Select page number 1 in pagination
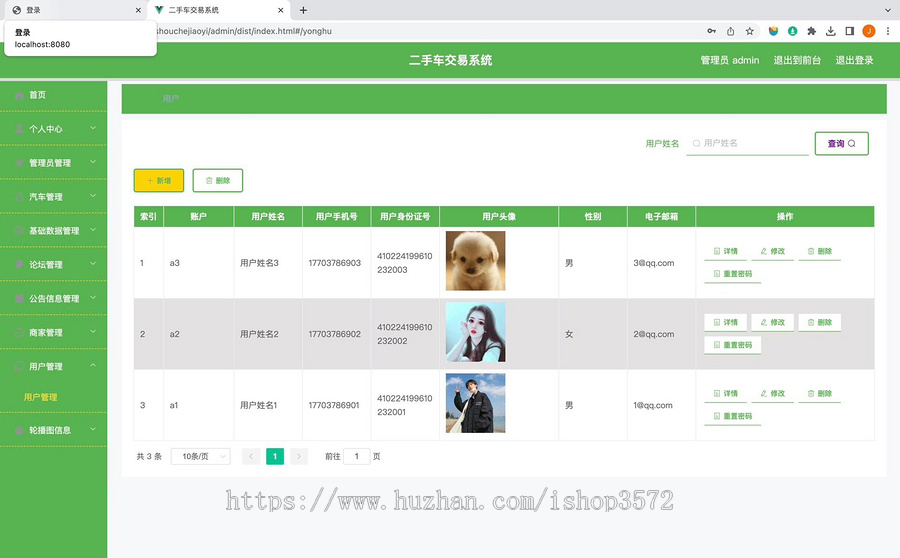The image size is (900, 558). tap(275, 456)
